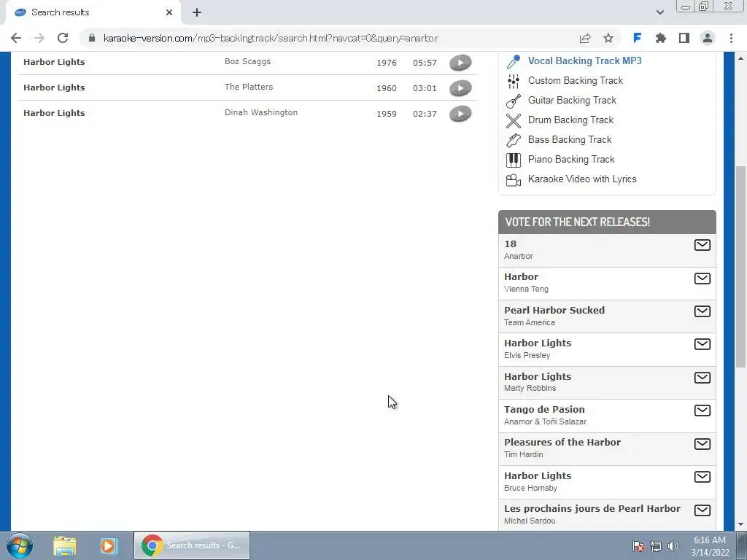Open Chrome extensions puzzle icon
747x560 pixels.
(x=661, y=38)
